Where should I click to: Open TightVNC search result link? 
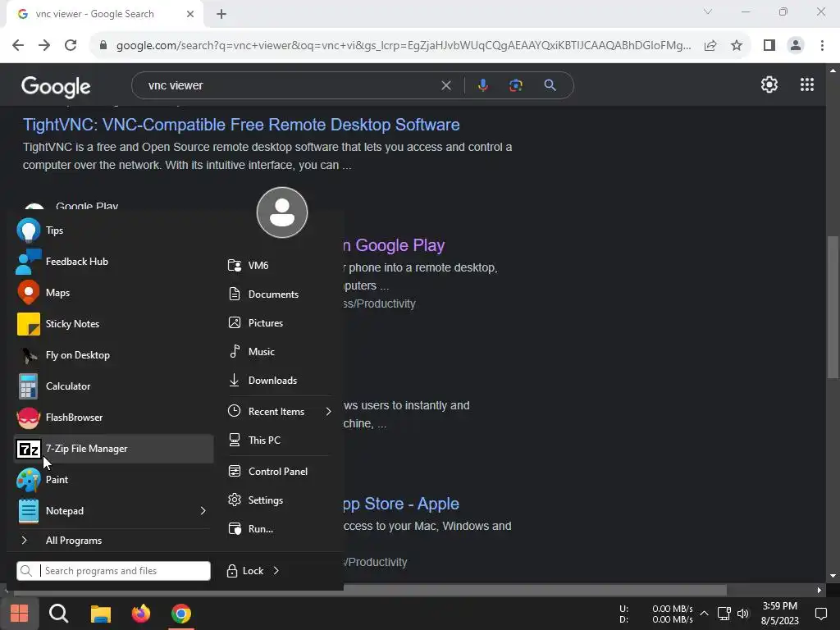point(241,125)
